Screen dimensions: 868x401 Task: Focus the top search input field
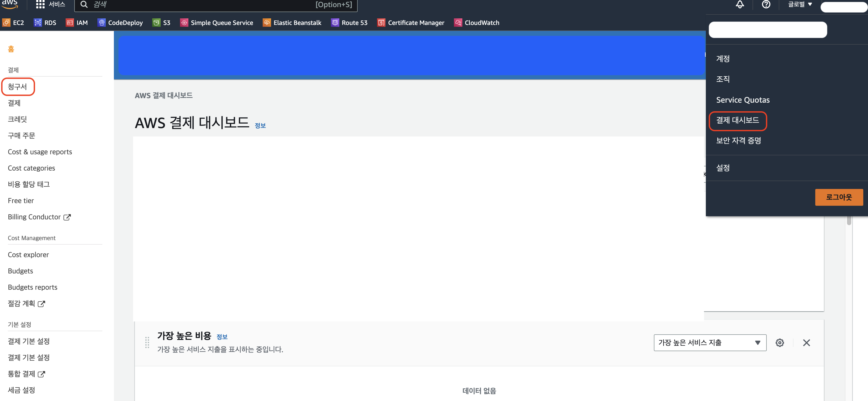216,4
